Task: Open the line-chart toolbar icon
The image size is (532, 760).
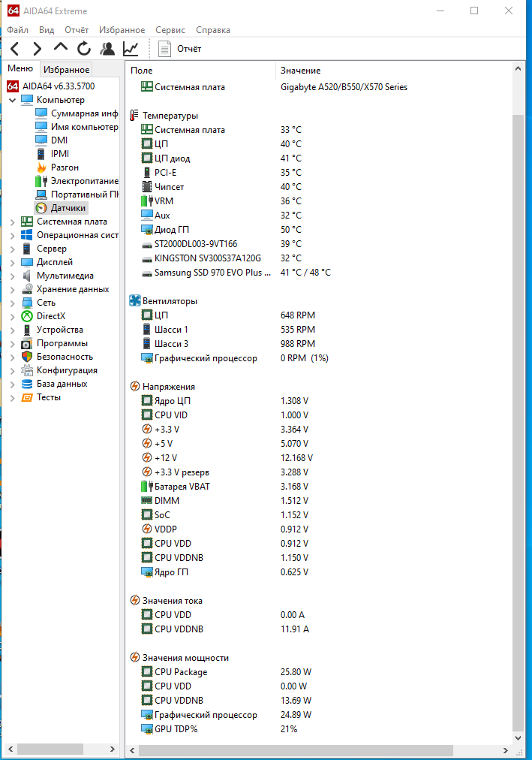Action: [131, 49]
